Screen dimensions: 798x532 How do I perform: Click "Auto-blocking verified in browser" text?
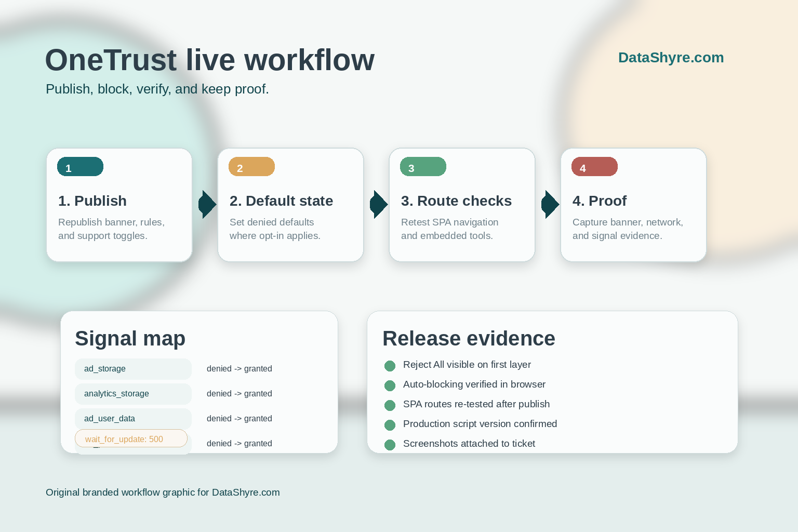474,384
